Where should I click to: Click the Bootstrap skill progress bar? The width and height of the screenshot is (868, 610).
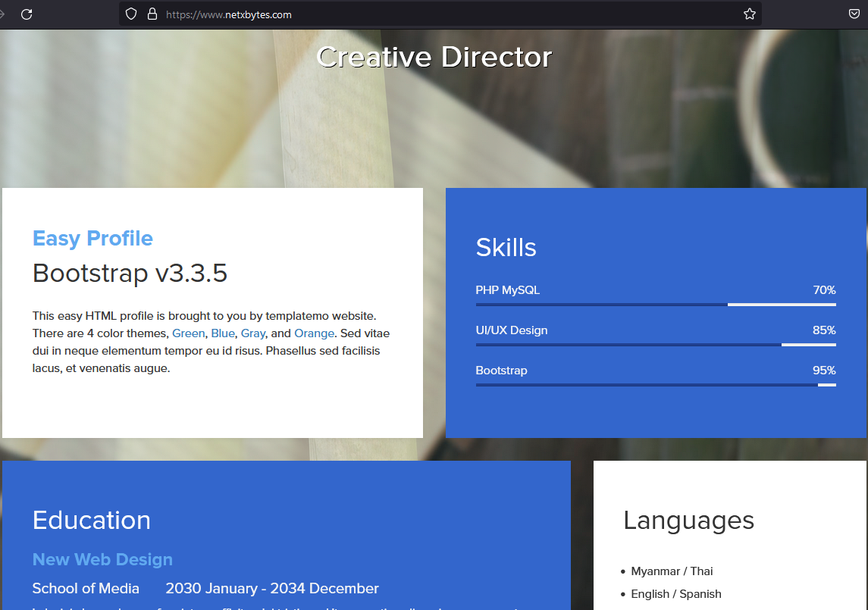point(655,385)
